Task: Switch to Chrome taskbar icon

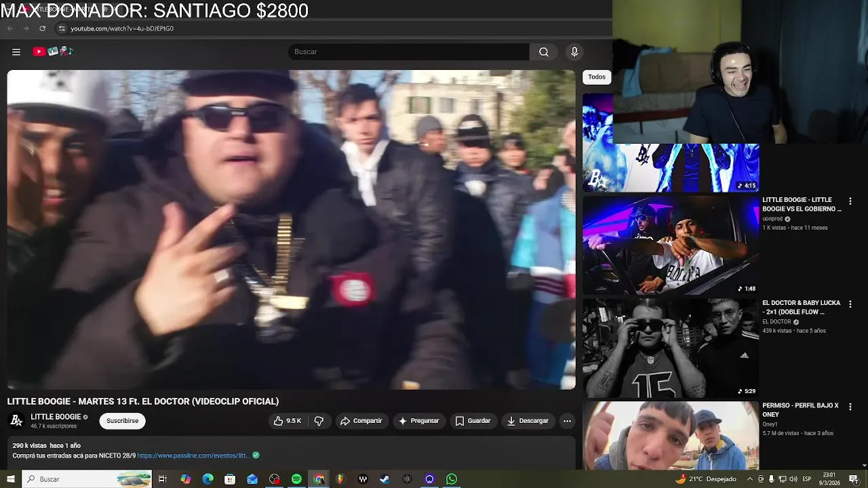Action: (319, 479)
